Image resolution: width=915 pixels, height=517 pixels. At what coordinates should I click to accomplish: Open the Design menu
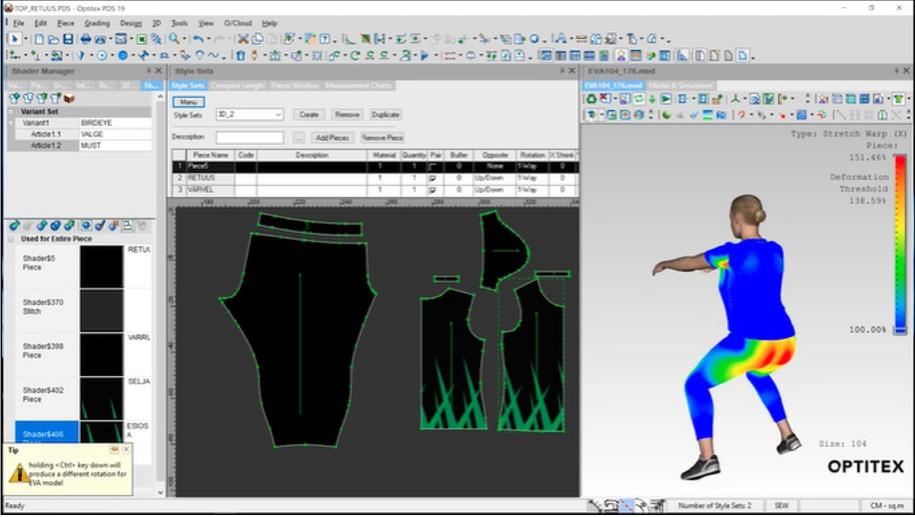click(x=131, y=23)
